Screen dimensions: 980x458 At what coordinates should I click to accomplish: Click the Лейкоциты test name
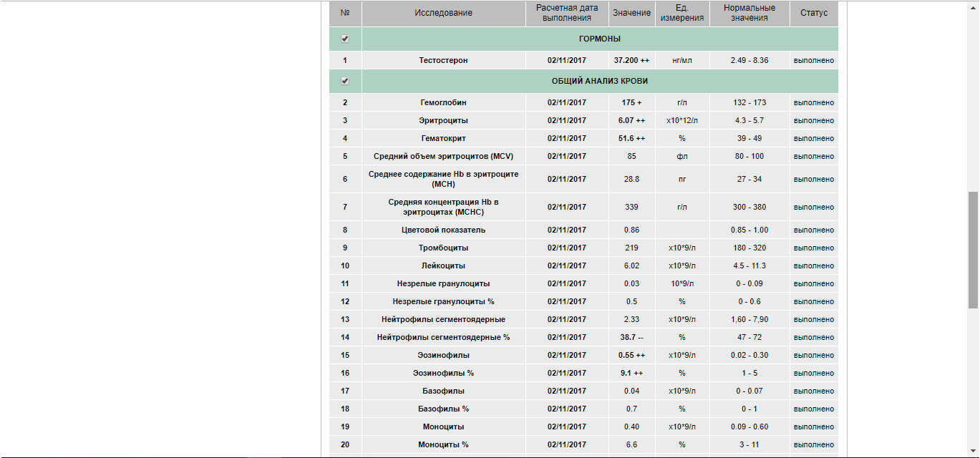(443, 266)
